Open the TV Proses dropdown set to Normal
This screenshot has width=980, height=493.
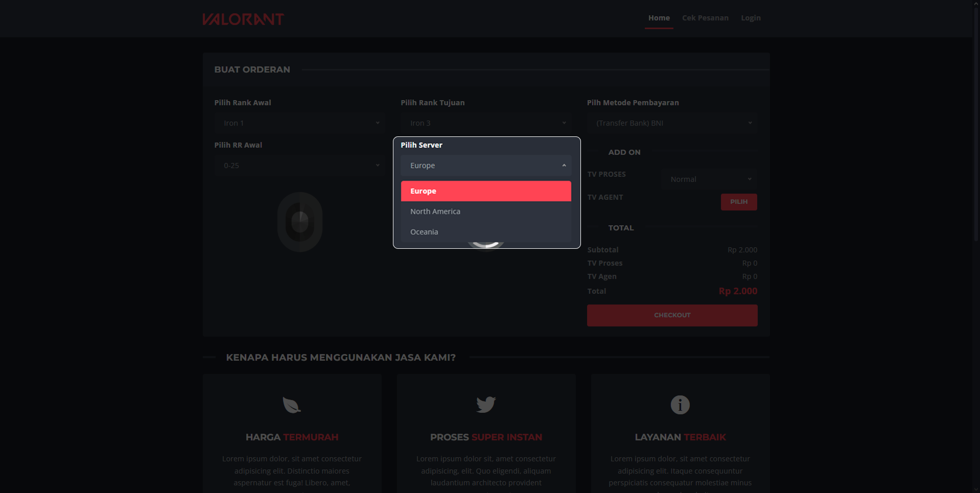pos(709,179)
